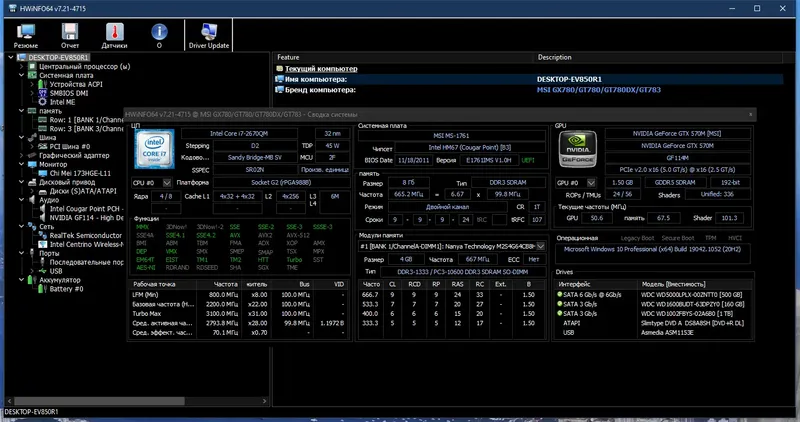Click the Description column header
Image resolution: width=800 pixels, height=422 pixels.
click(658, 57)
